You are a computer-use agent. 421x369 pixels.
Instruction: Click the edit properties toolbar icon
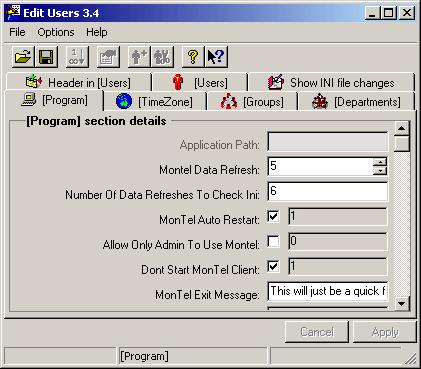(108, 57)
